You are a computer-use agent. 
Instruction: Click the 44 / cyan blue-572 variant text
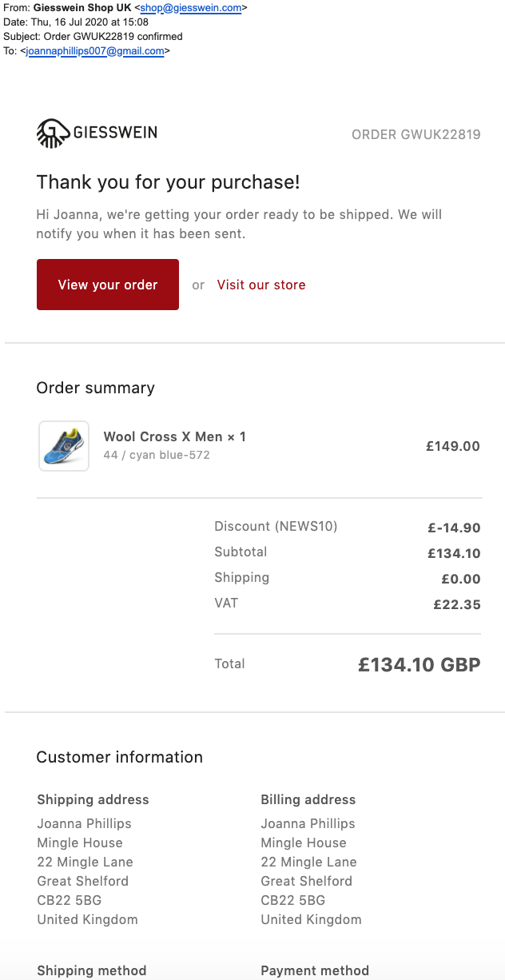pos(157,455)
